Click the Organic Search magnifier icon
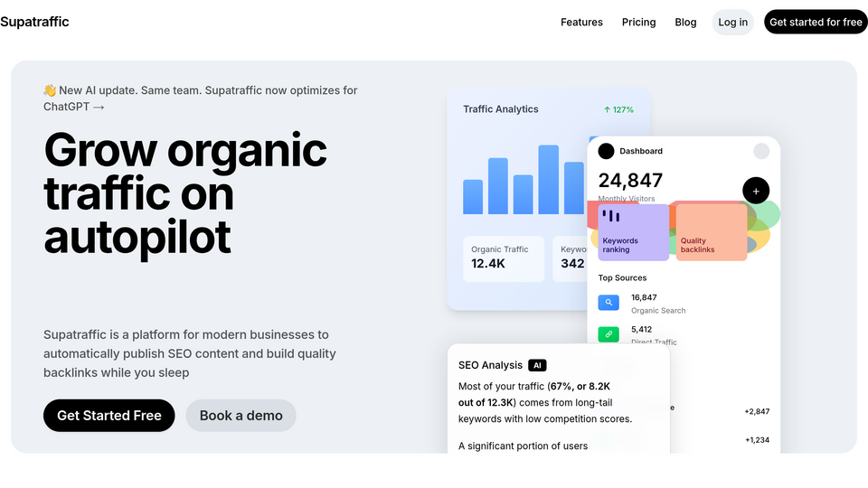This screenshot has height=488, width=868. pos(609,303)
